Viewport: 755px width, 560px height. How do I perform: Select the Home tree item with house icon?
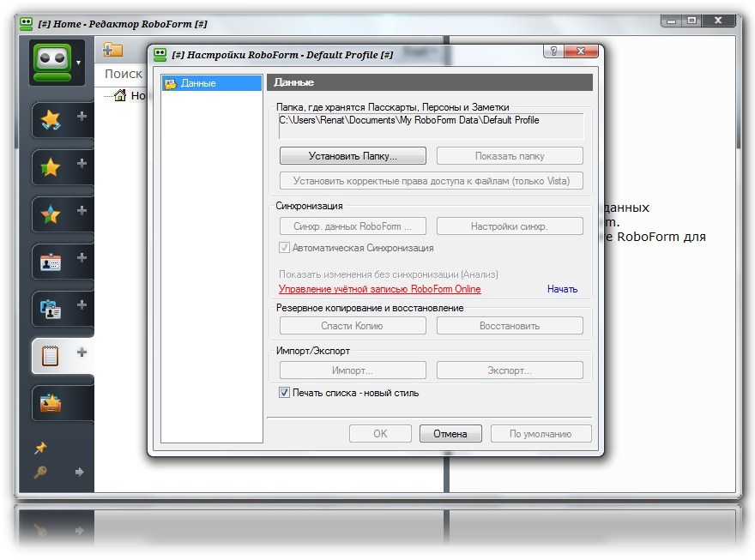point(130,95)
